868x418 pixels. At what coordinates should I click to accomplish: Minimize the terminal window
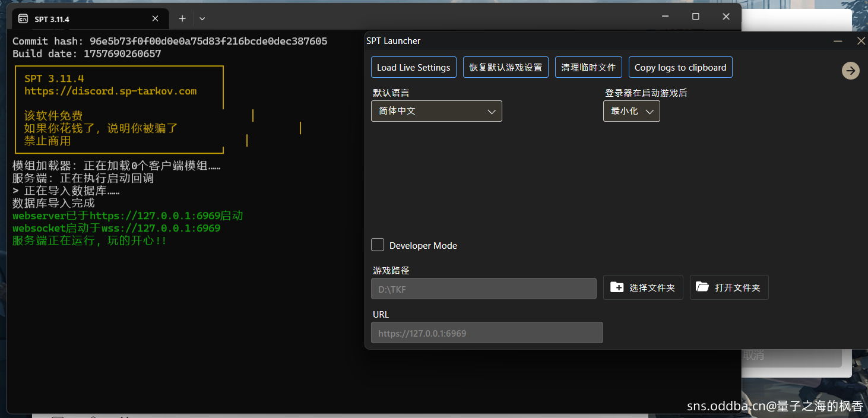click(x=666, y=17)
